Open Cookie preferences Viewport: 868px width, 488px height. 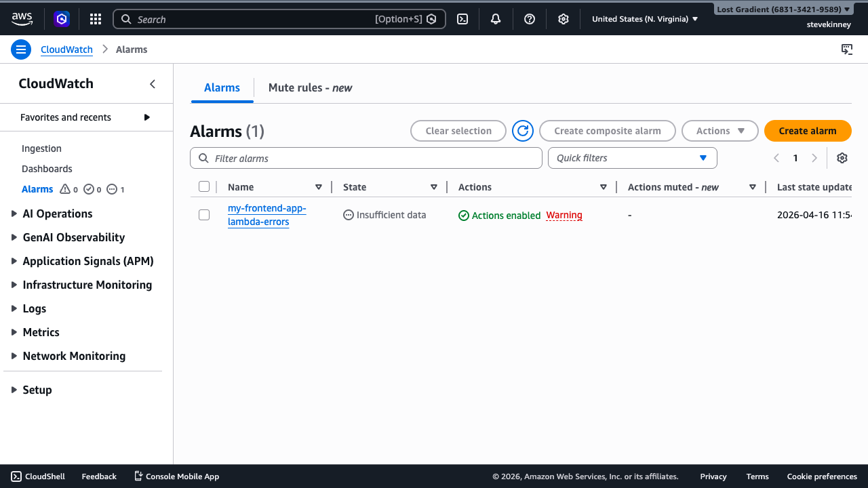(x=822, y=476)
